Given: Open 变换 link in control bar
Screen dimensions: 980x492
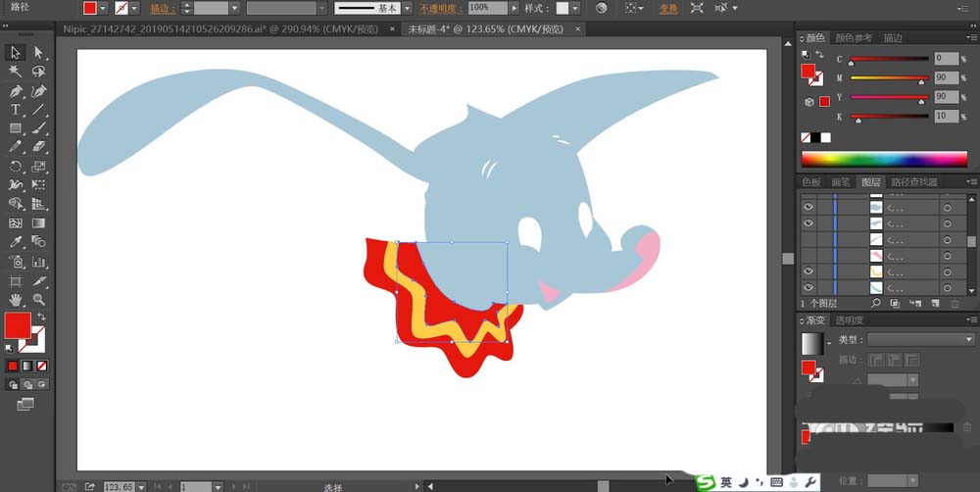Looking at the screenshot, I should point(668,9).
